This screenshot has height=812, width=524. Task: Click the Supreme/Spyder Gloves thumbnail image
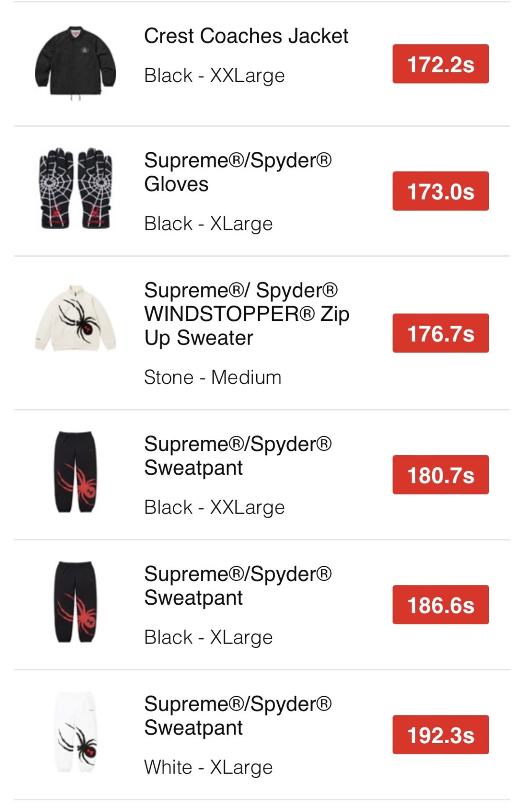point(75,188)
